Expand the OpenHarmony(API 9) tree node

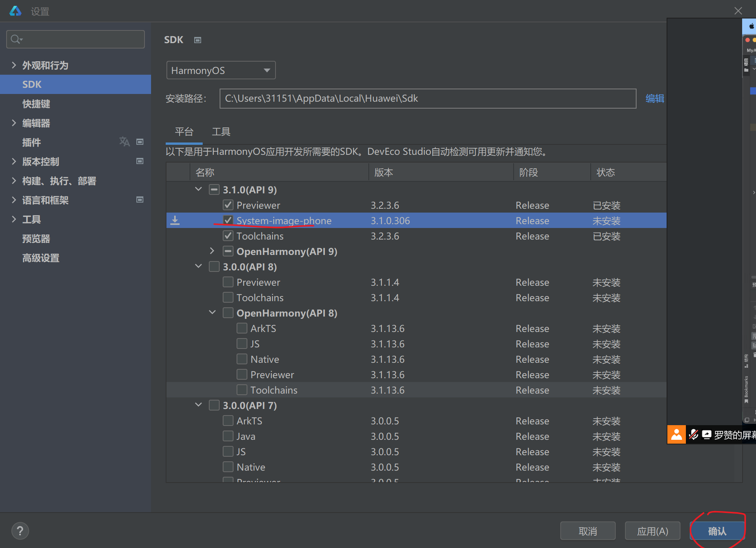[212, 251]
